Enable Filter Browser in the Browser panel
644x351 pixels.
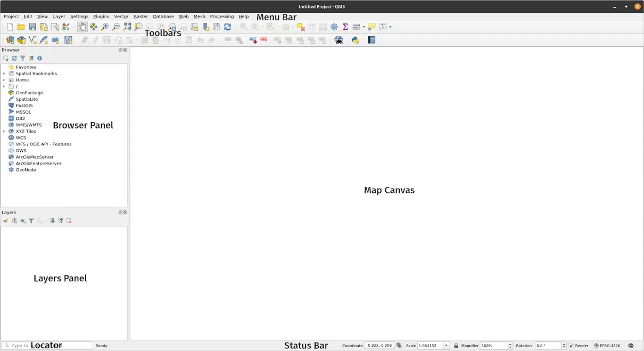tap(22, 58)
